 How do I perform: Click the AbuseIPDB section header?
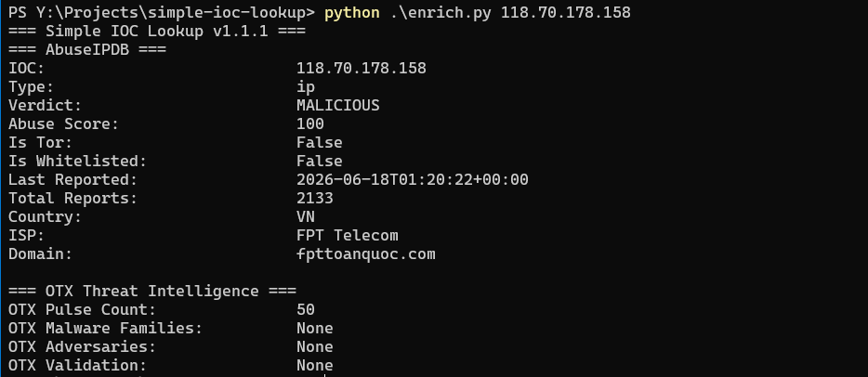[87, 50]
